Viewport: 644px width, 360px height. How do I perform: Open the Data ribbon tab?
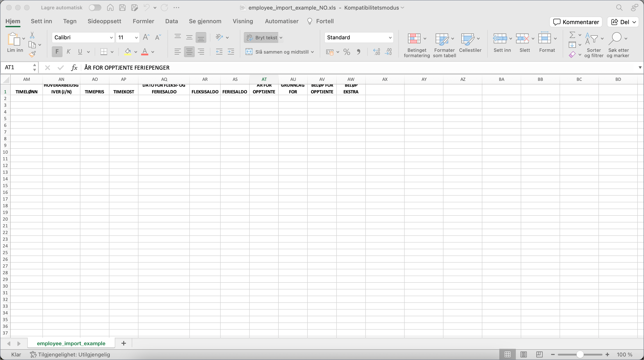click(171, 21)
